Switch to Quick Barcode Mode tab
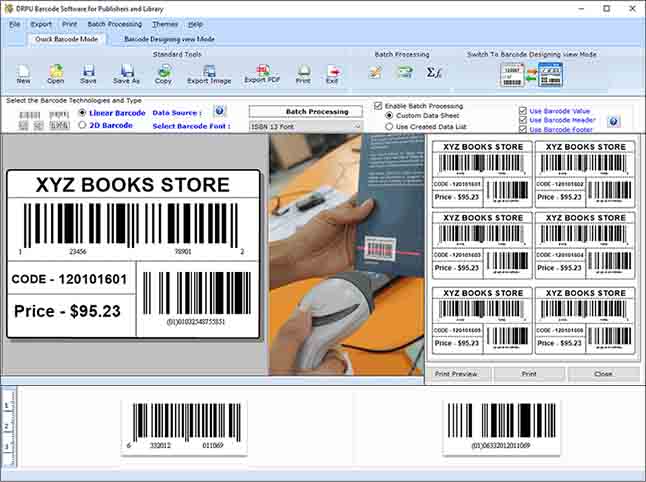This screenshot has width=646, height=482. pyautogui.click(x=66, y=39)
